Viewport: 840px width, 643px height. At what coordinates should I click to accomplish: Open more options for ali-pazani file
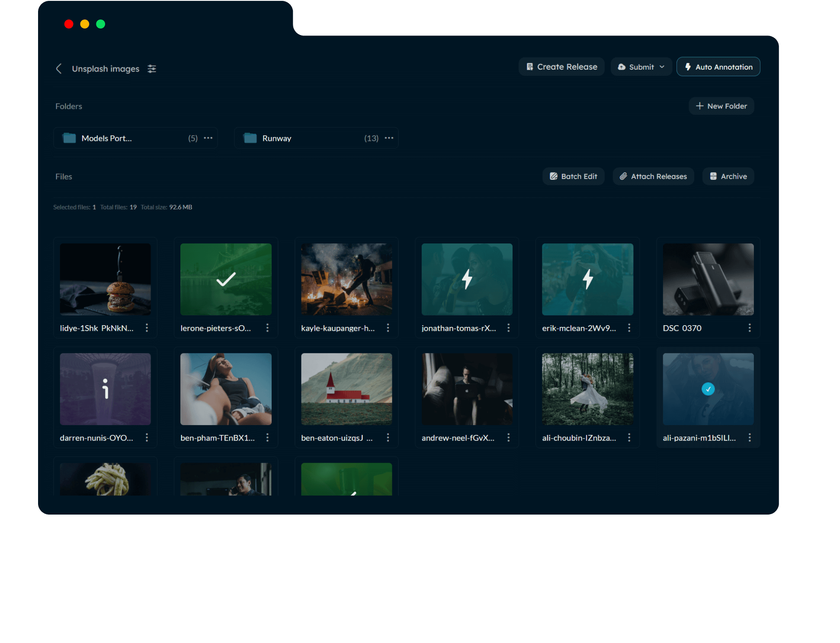point(750,438)
